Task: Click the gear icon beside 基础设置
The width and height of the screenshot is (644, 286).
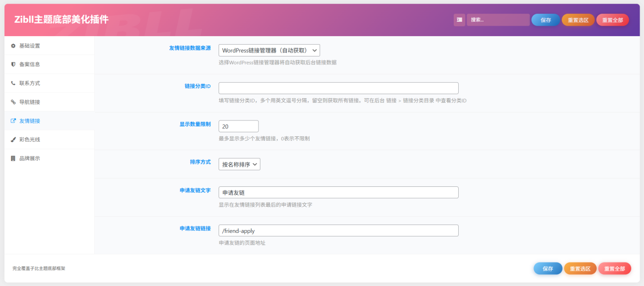Action: click(13, 46)
